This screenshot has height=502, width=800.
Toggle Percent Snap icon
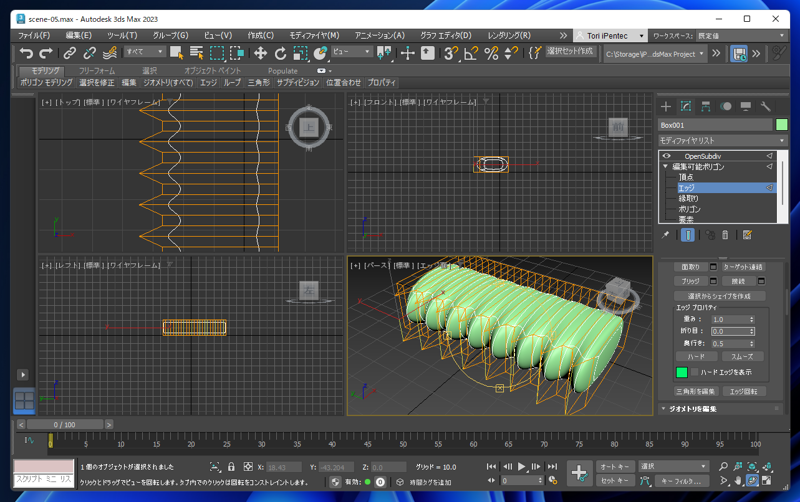click(x=491, y=53)
